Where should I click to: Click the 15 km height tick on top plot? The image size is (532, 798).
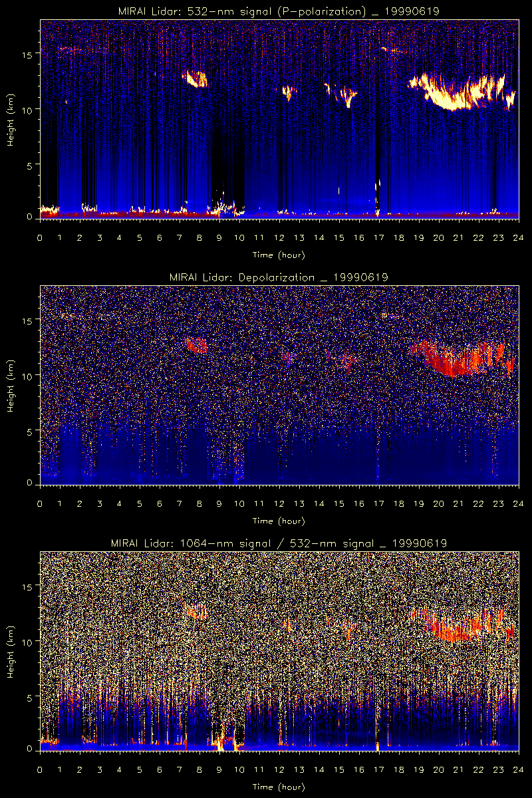tap(29, 53)
